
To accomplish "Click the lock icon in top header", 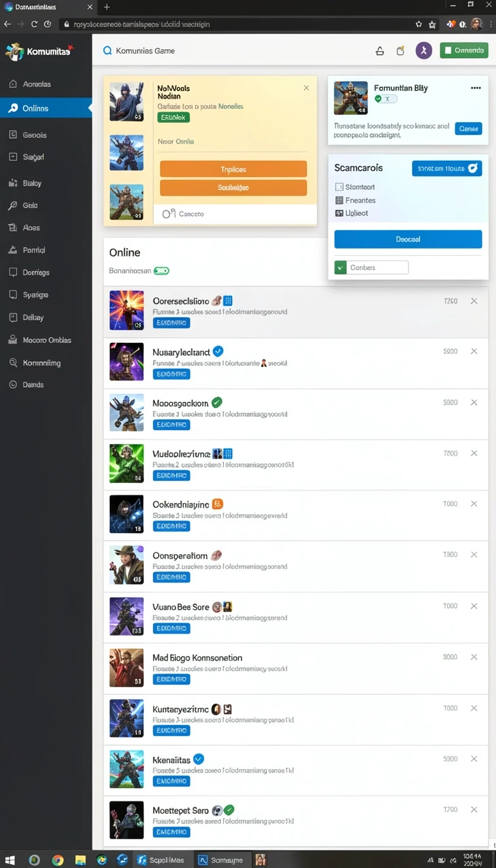I will tap(380, 51).
